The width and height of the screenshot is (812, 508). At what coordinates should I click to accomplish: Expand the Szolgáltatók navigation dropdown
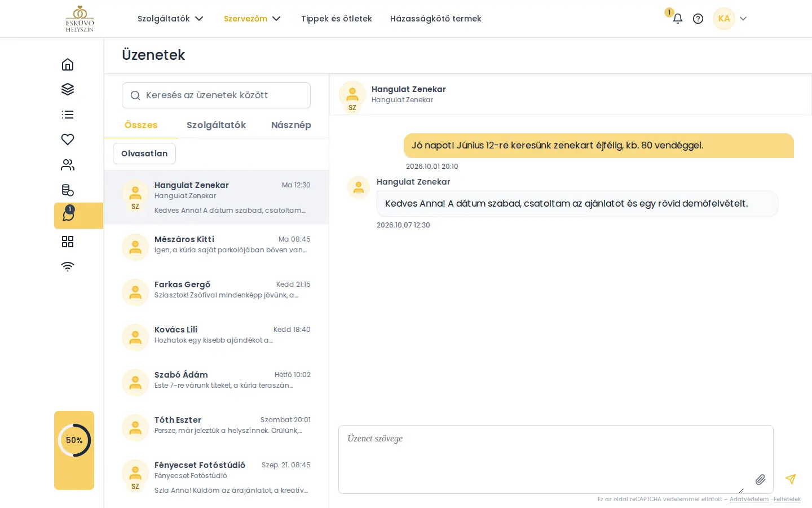[x=170, y=19]
